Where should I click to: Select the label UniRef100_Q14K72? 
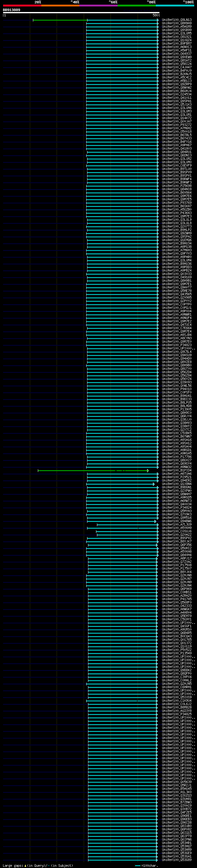pyautogui.click(x=176, y=118)
